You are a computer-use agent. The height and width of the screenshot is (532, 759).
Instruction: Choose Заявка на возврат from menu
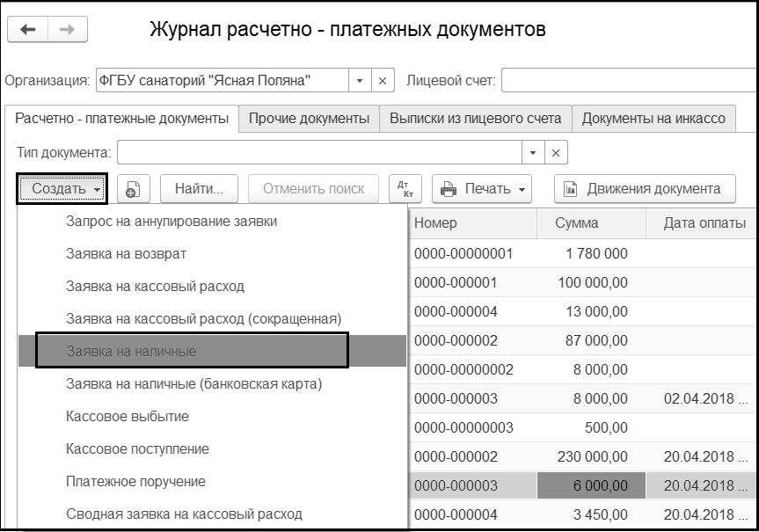pyautogui.click(x=212, y=254)
